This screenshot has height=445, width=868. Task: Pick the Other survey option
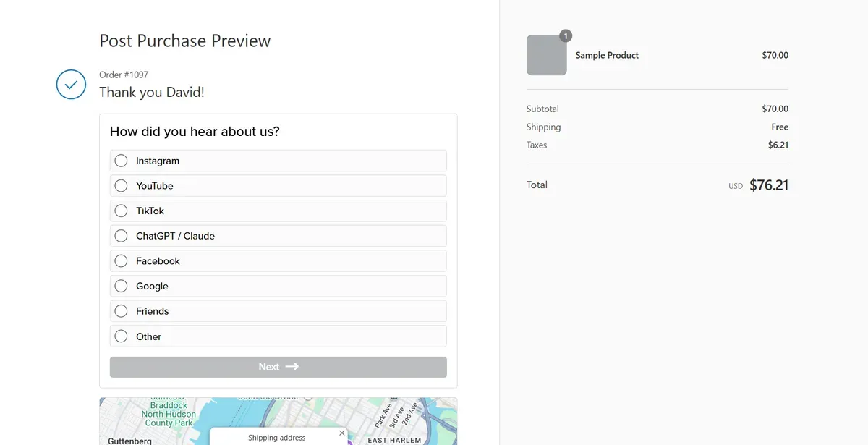(278, 336)
